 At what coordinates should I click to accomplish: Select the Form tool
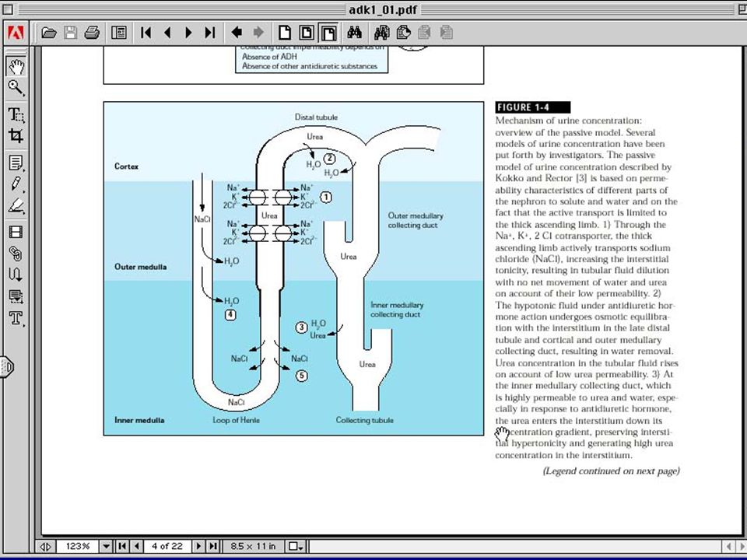coord(16,296)
